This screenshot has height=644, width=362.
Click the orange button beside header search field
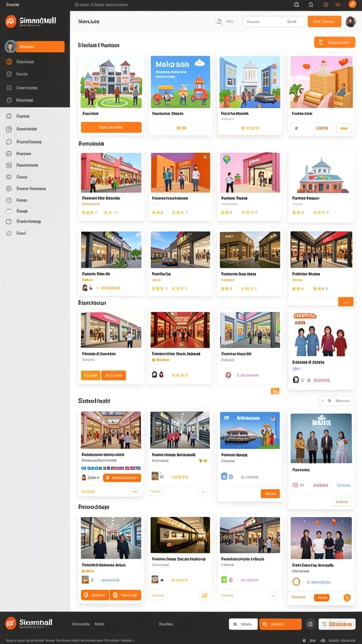[x=324, y=21]
